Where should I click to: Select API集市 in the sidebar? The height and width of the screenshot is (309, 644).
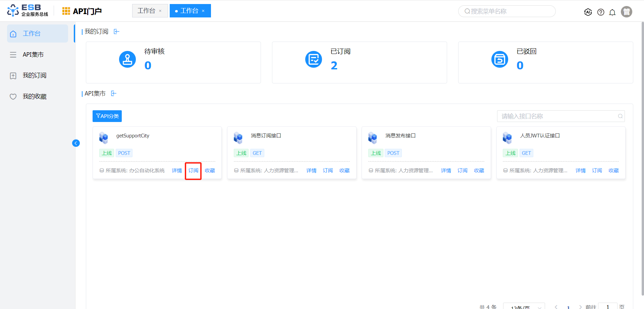tap(33, 55)
